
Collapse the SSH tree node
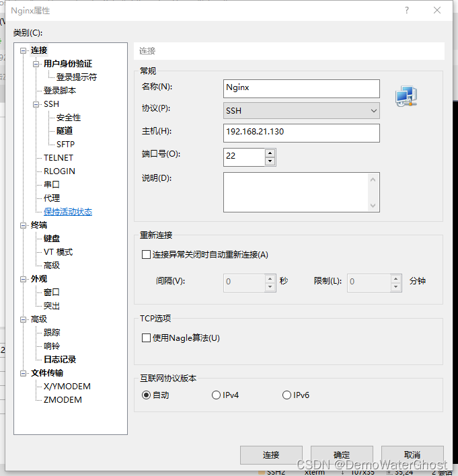coord(36,104)
